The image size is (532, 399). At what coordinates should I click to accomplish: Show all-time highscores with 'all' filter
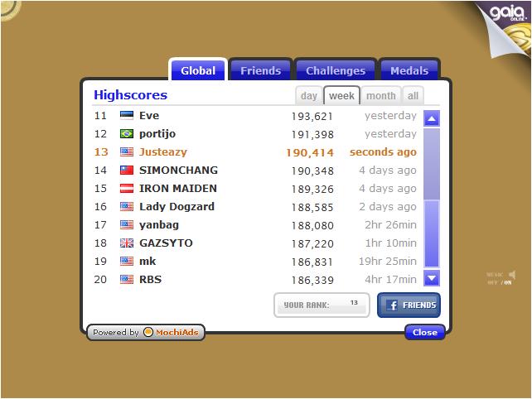point(413,96)
